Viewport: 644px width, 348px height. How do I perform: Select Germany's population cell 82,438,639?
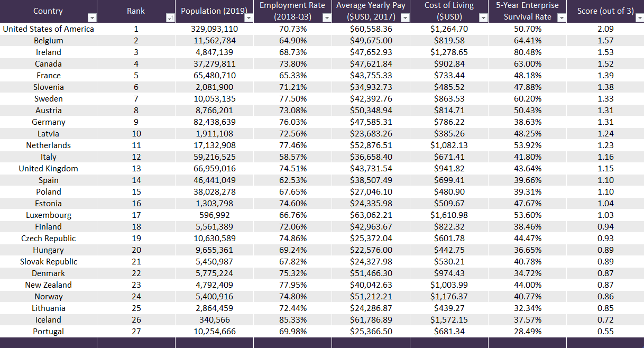[214, 122]
